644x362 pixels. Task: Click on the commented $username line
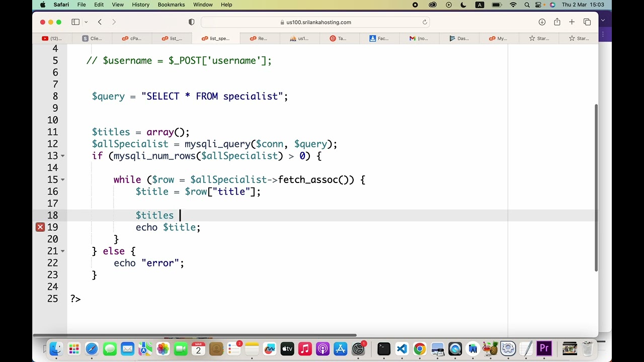(x=179, y=60)
